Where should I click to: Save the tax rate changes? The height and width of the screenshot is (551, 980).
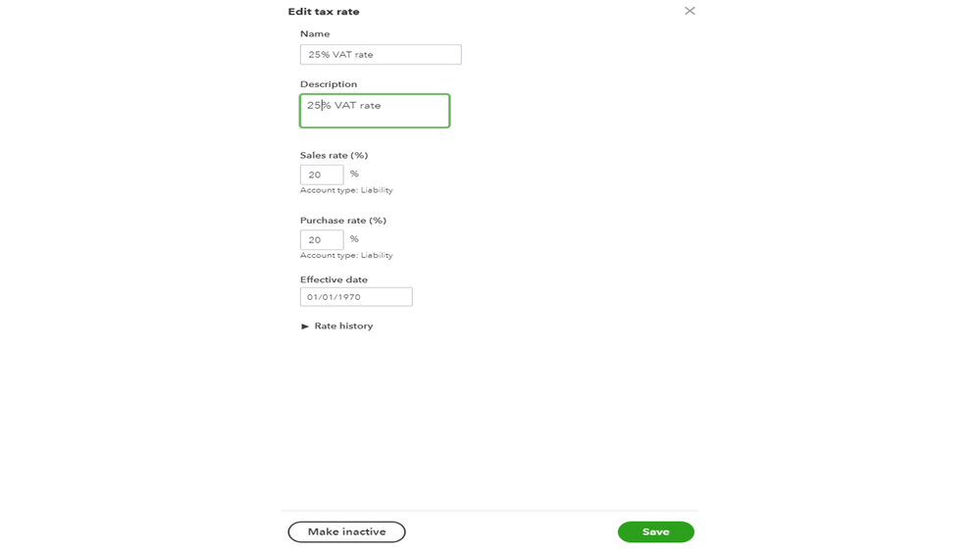point(655,532)
